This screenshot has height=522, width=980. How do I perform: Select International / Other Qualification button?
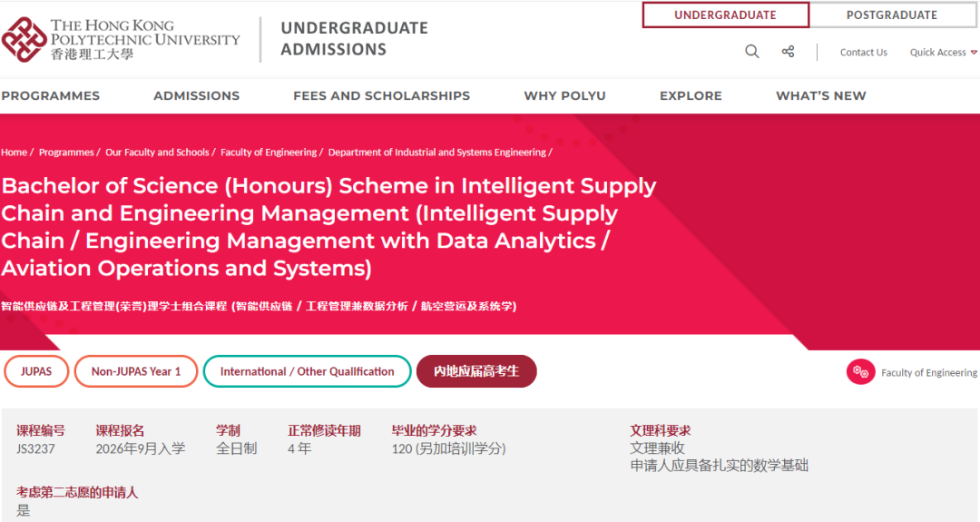307,371
